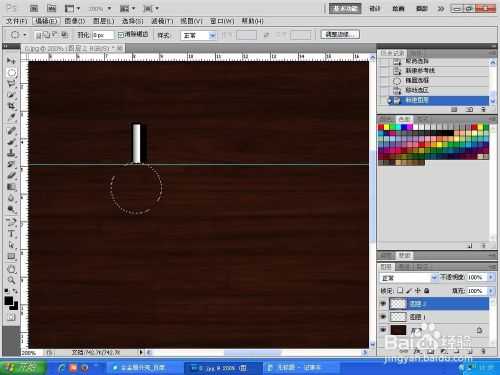Viewport: 500px width, 375px height.
Task: Select the Magic Wand tool
Action: [11, 95]
